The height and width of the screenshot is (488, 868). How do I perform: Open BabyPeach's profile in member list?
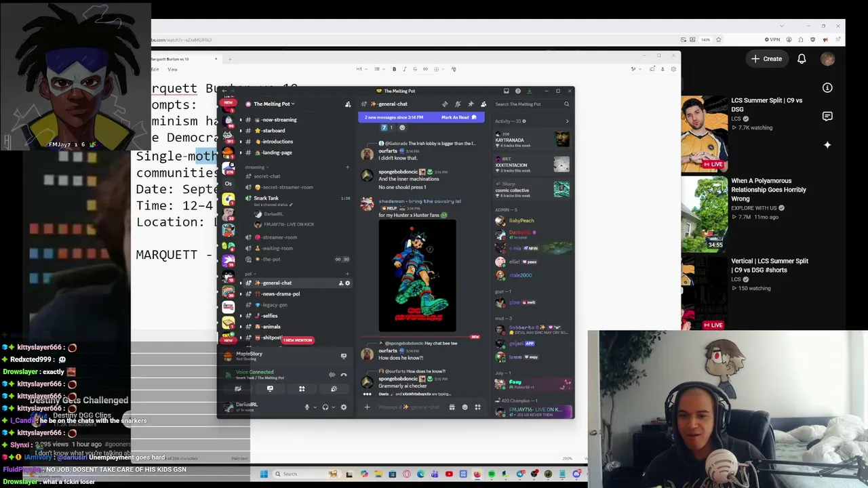click(x=521, y=221)
